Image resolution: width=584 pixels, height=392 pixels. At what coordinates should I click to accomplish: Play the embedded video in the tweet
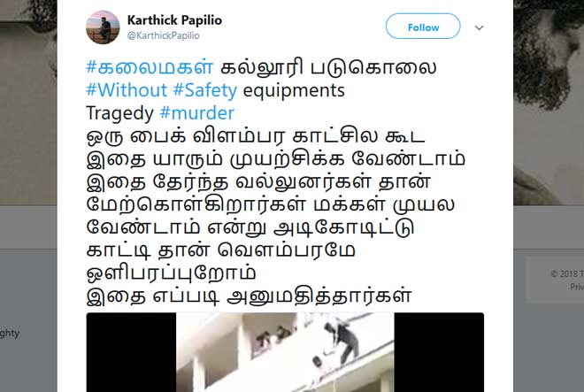coord(285,352)
